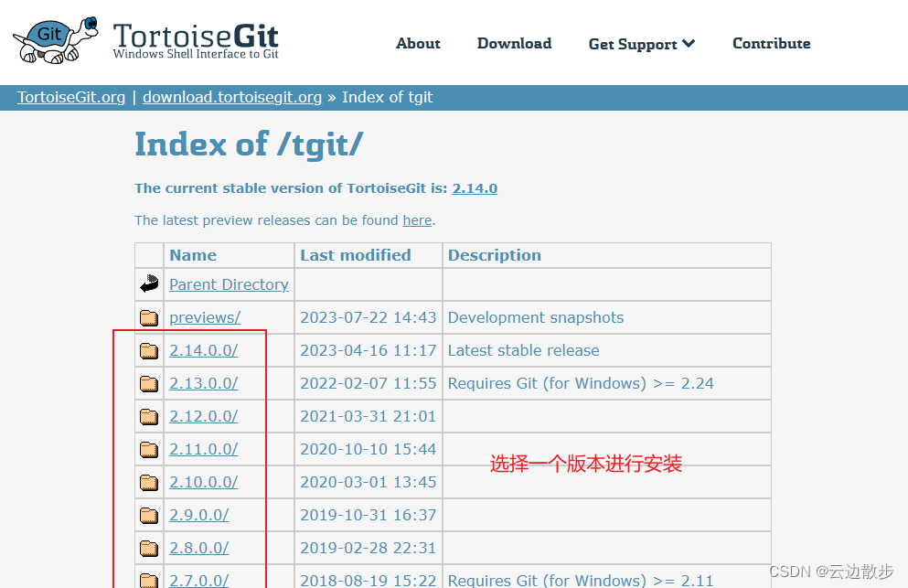Open the previews/ folder link
908x588 pixels.
205,317
